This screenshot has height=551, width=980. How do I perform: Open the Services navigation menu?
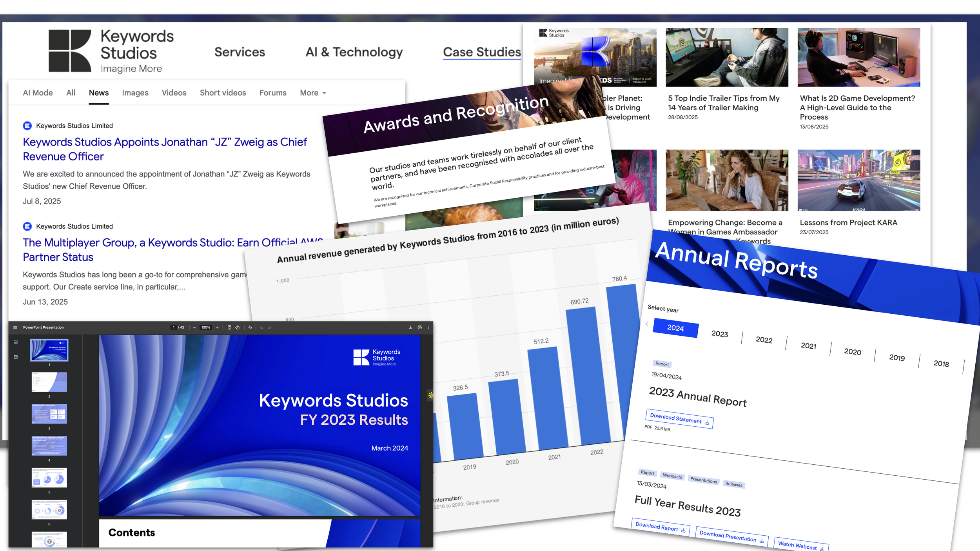point(240,52)
